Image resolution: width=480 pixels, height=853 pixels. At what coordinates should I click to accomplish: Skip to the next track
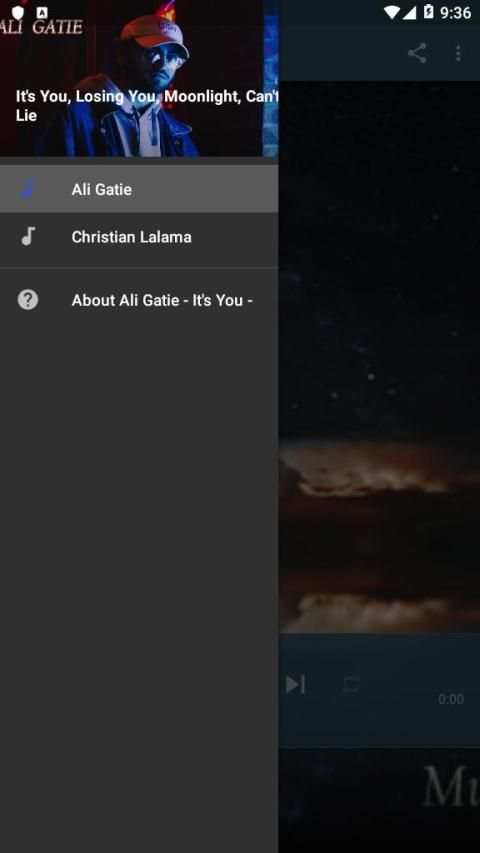pyautogui.click(x=296, y=684)
